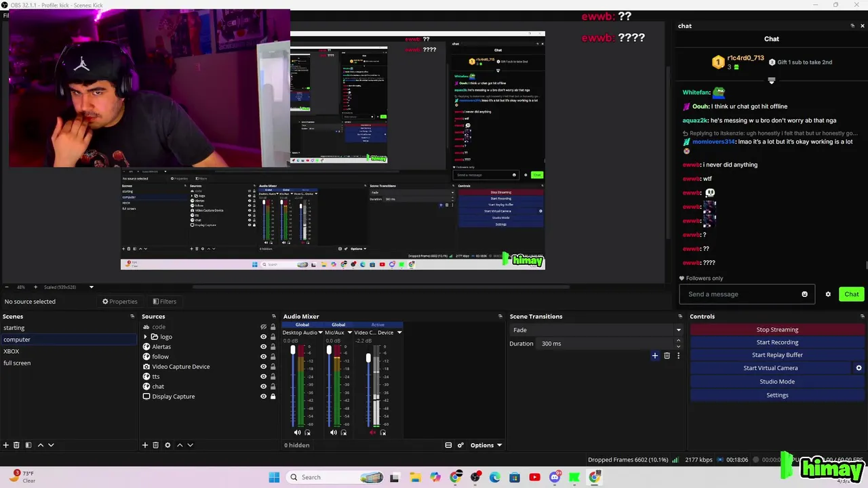The width and height of the screenshot is (868, 488).
Task: Toggle Mic/Aux monitoring headphone icon
Action: [x=344, y=432]
